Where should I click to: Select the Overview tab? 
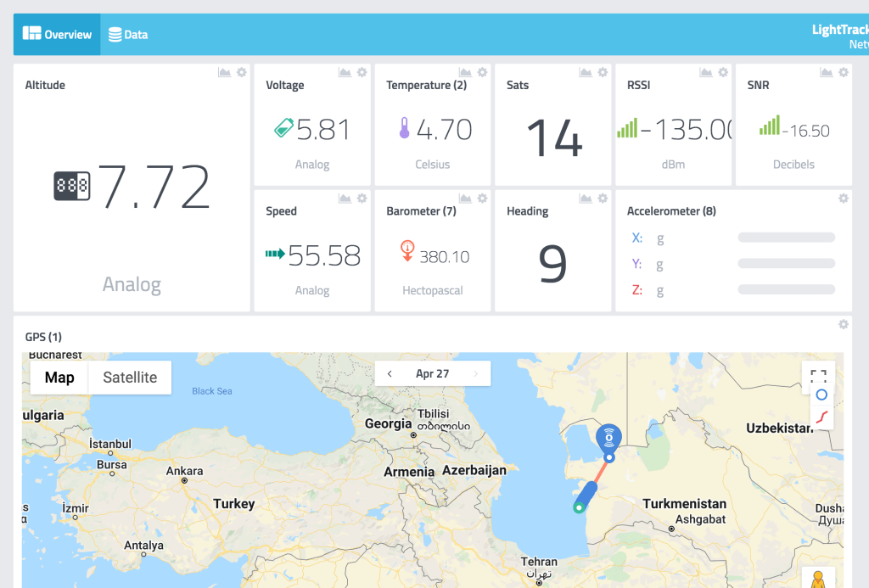[x=58, y=35]
